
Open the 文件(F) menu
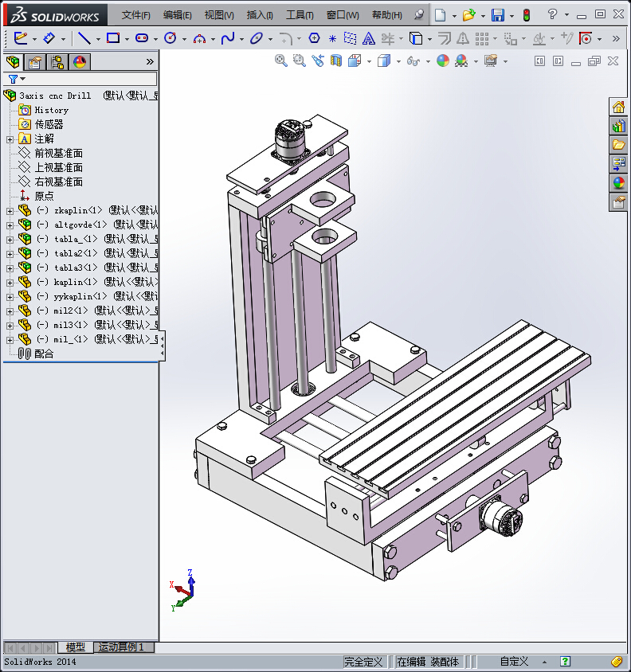tap(136, 15)
